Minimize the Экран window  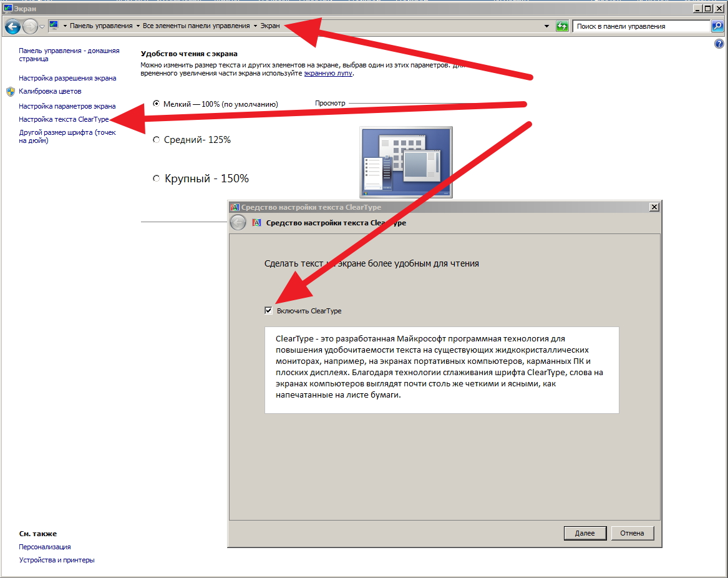(698, 8)
